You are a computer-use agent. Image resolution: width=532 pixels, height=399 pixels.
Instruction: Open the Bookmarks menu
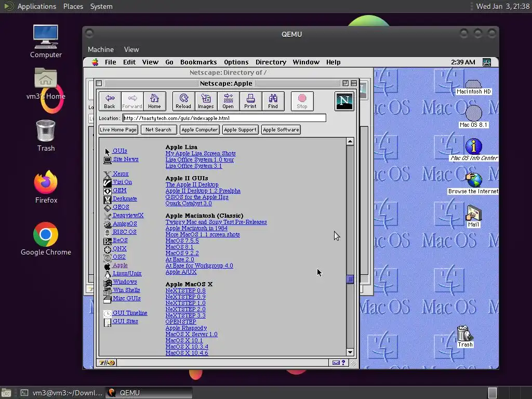(x=198, y=62)
